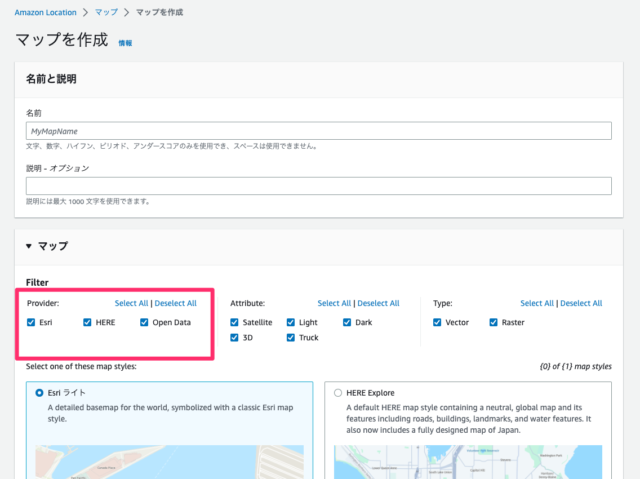Open the Amazon Location breadcrumb link

[x=45, y=12]
